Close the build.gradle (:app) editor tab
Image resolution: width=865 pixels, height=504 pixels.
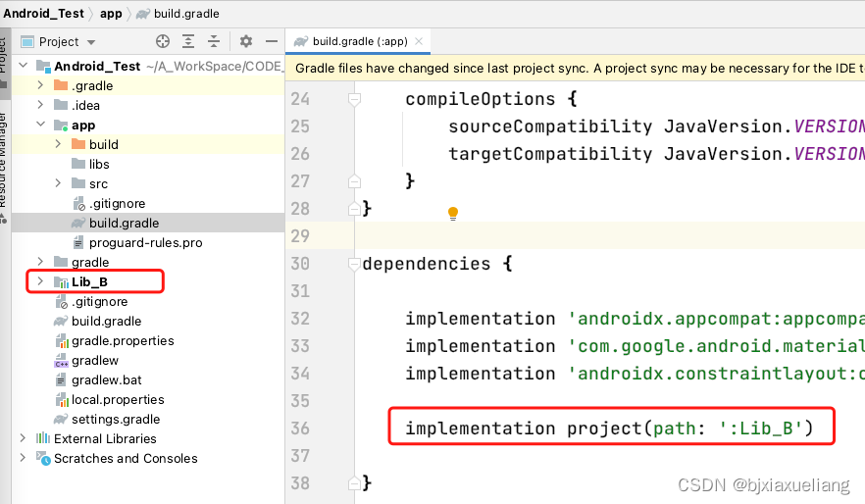click(419, 41)
